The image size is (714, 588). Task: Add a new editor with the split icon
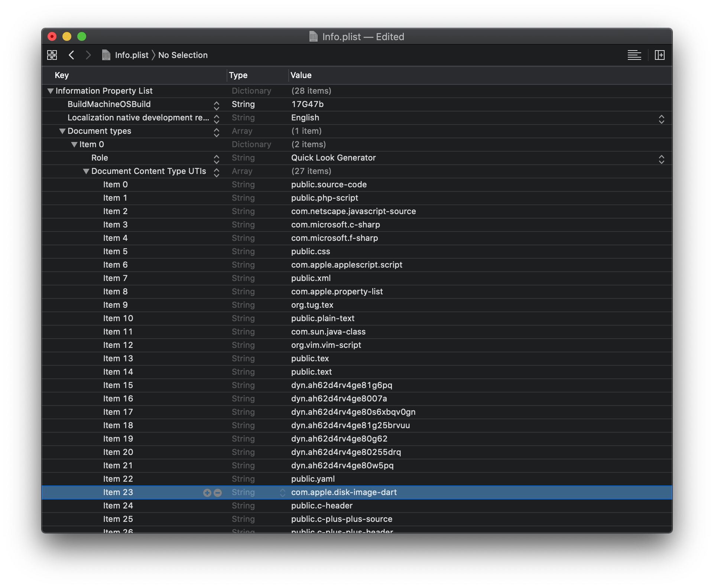tap(660, 55)
